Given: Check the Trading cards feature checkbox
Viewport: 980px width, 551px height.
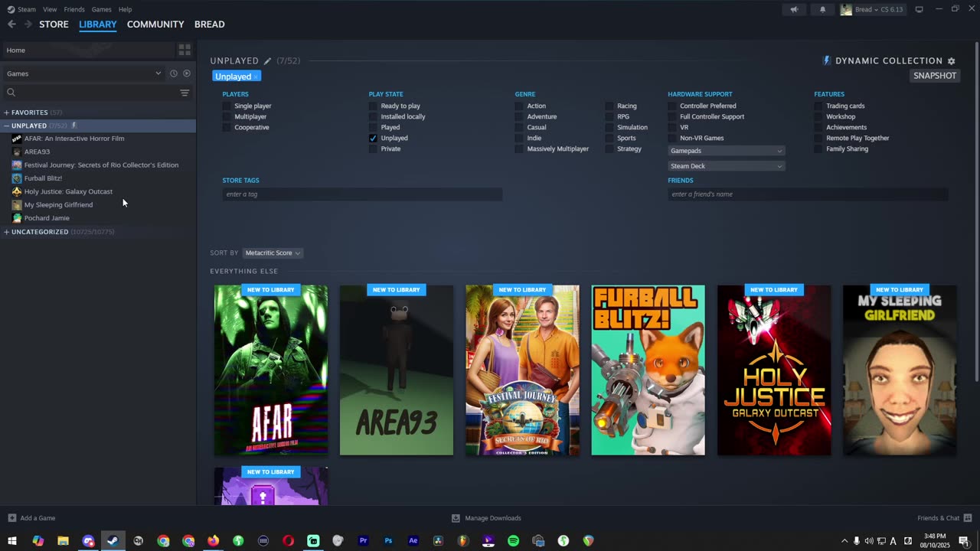Looking at the screenshot, I should 818,106.
